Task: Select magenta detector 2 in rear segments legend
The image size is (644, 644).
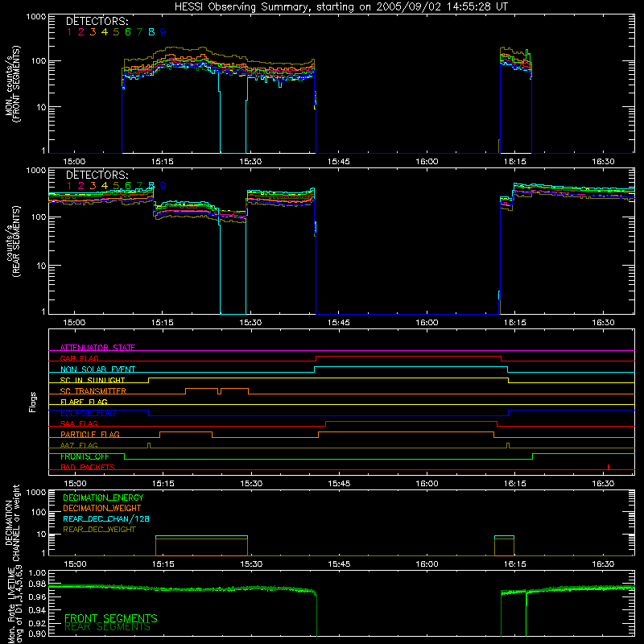Action: coord(81,186)
